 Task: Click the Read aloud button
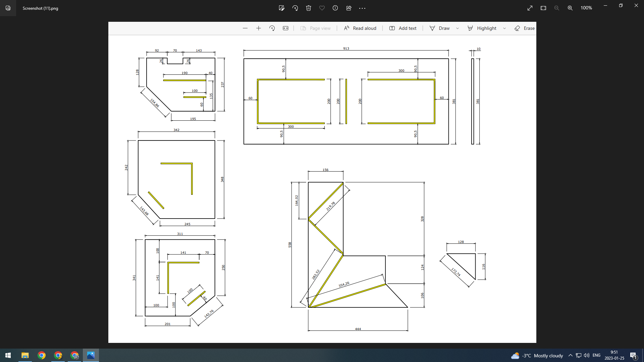(x=360, y=28)
